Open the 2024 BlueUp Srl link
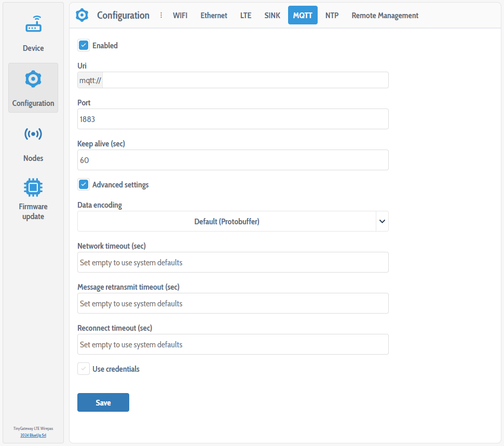 [x=33, y=435]
